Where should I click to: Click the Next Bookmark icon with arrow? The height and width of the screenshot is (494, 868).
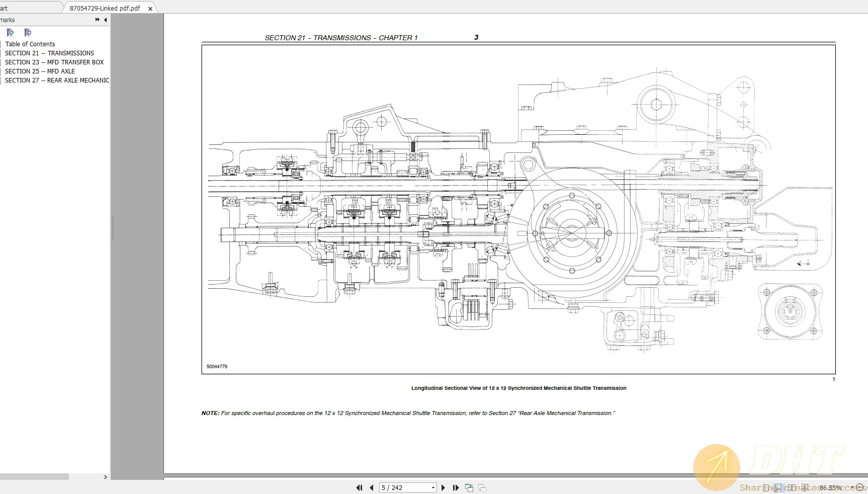point(27,33)
